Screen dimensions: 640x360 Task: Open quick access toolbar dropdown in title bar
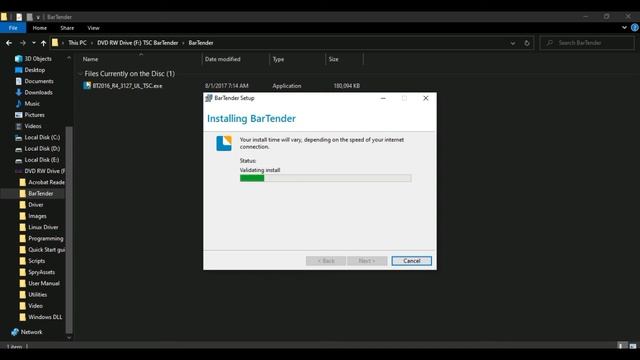[x=38, y=17]
